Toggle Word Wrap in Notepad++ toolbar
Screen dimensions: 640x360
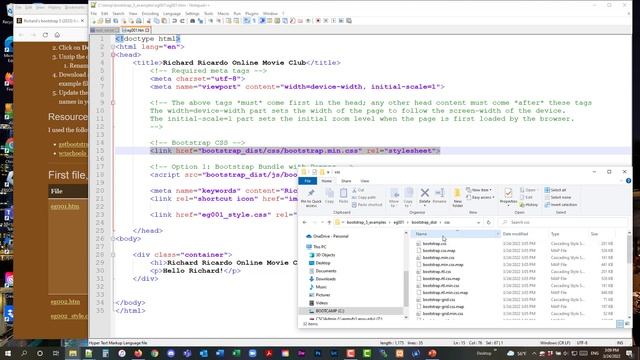pyautogui.click(x=246, y=21)
